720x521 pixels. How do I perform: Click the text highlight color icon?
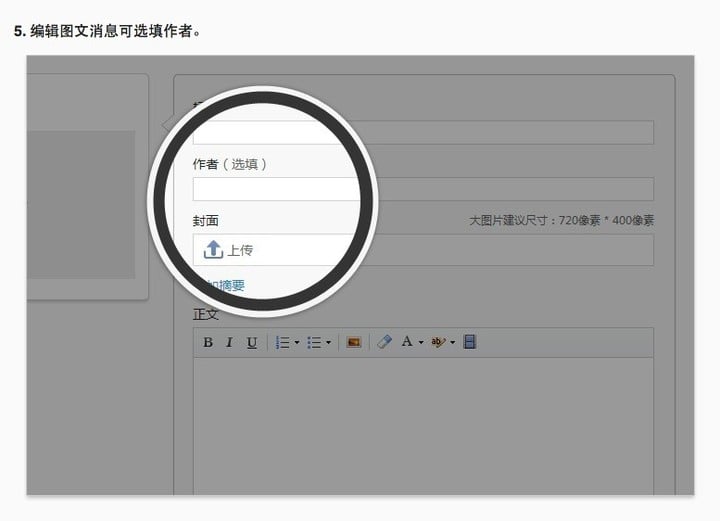437,342
